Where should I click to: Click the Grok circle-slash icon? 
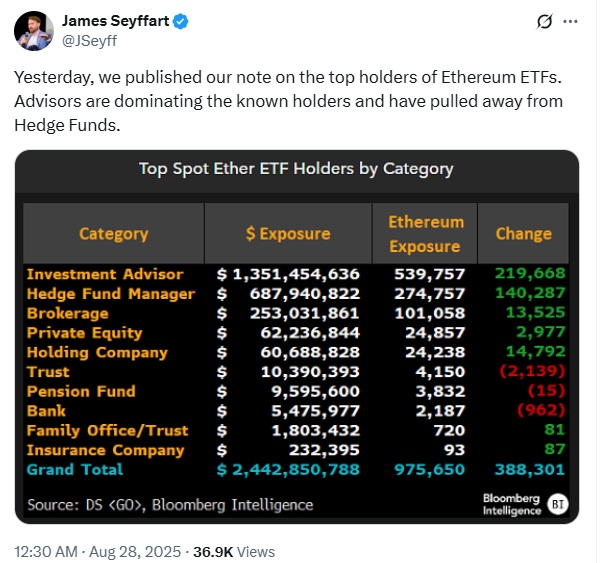[x=544, y=22]
